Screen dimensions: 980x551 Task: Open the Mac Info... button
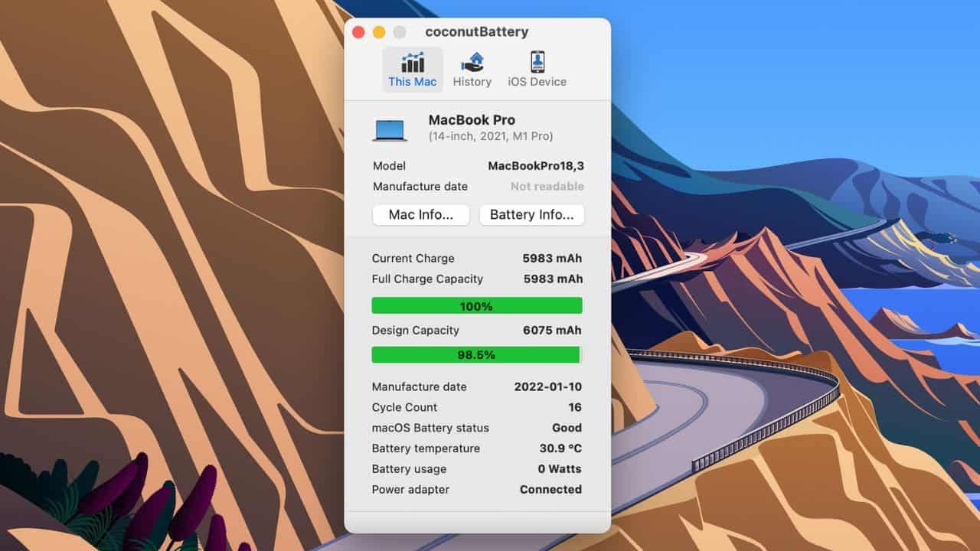[421, 215]
